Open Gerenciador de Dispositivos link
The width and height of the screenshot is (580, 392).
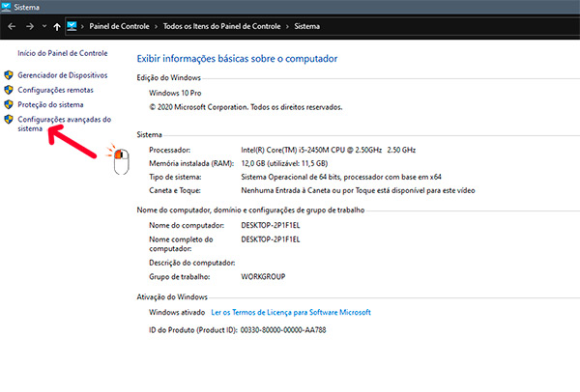63,75
